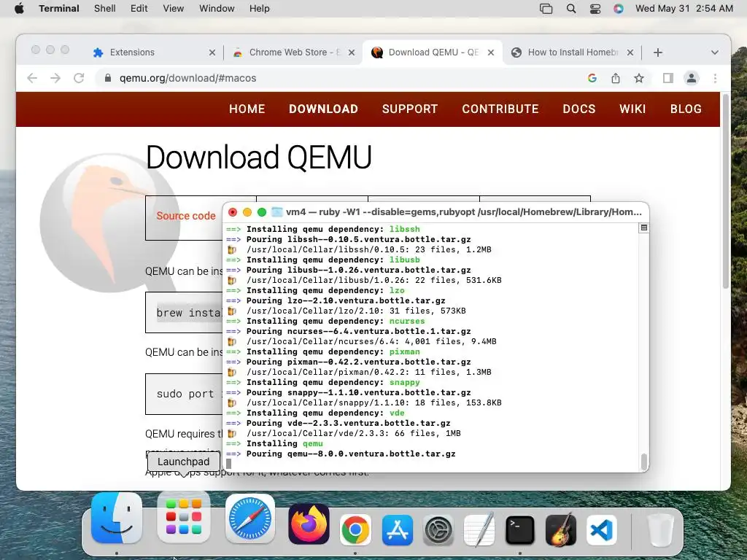Open Stage Manager menu bar icon
Screen dimensions: 747x560
pos(546,9)
